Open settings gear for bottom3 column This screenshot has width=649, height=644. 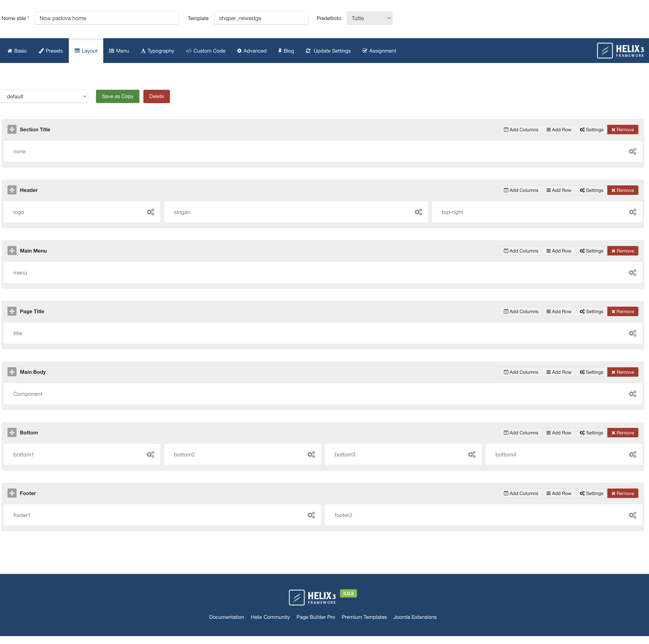click(472, 454)
